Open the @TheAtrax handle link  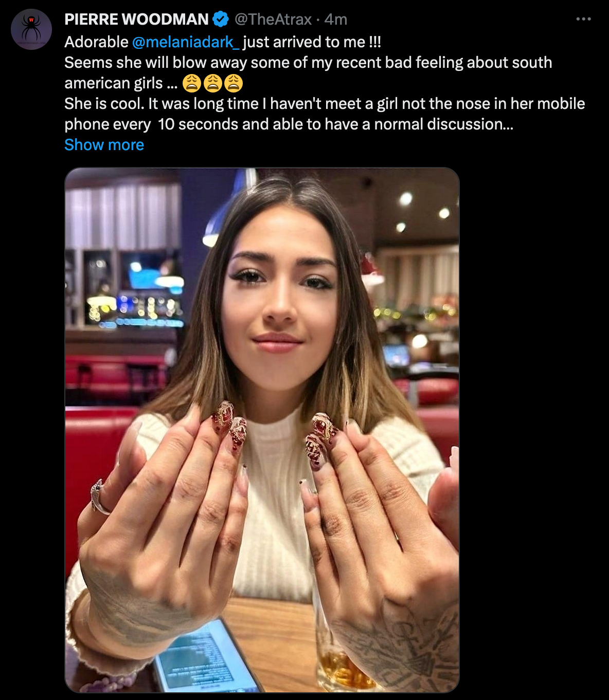273,20
